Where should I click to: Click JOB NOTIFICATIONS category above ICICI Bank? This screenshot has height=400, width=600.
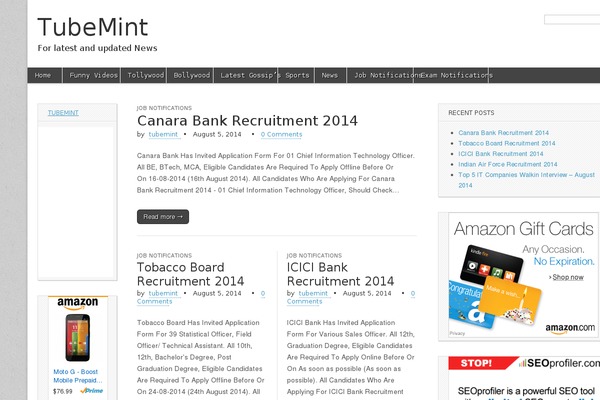[x=314, y=255]
